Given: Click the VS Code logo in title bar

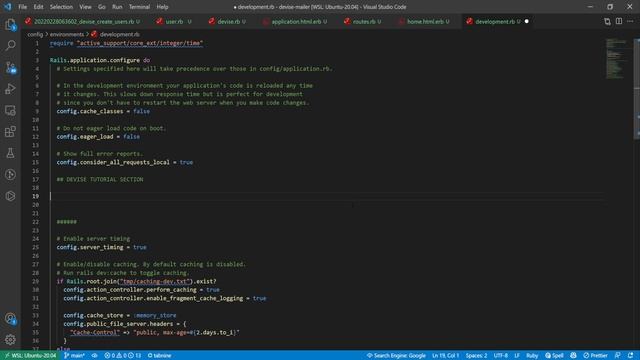Looking at the screenshot, I should coord(7,7).
